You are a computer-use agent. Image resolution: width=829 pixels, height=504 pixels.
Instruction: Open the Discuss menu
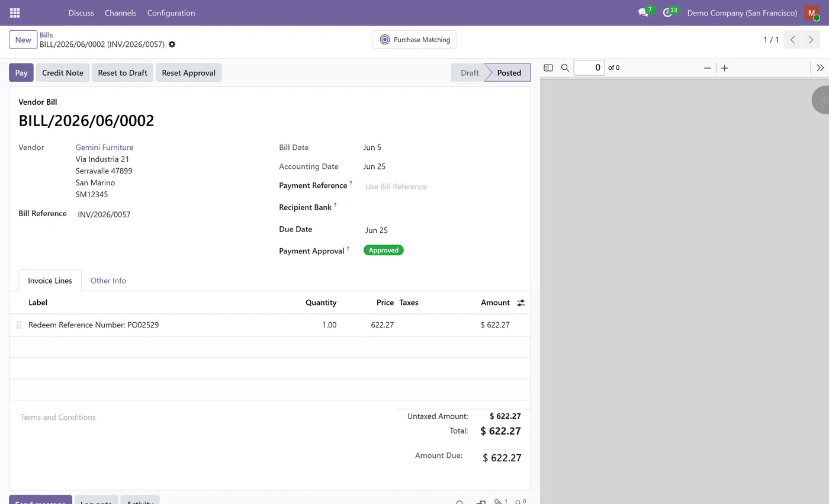tap(81, 12)
